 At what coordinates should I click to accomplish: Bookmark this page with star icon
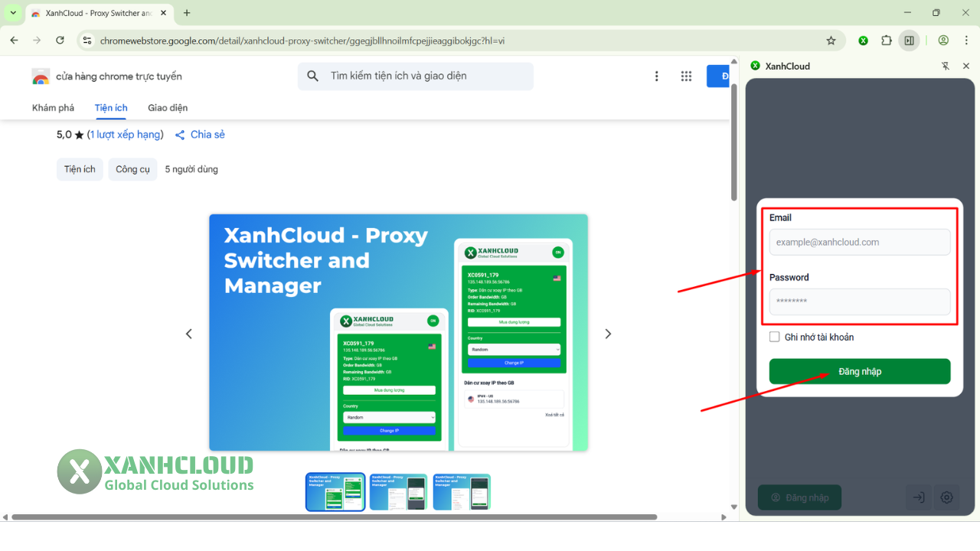[831, 41]
